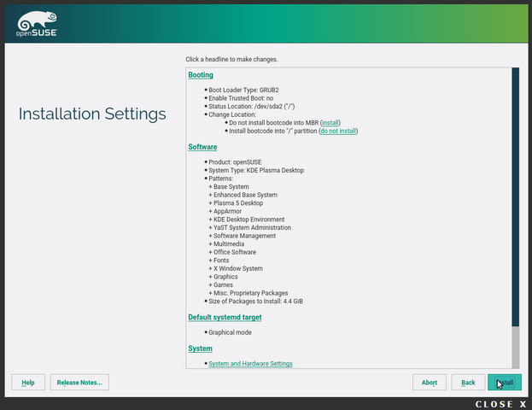Open the Software settings headline
The width and height of the screenshot is (532, 410).
[202, 147]
